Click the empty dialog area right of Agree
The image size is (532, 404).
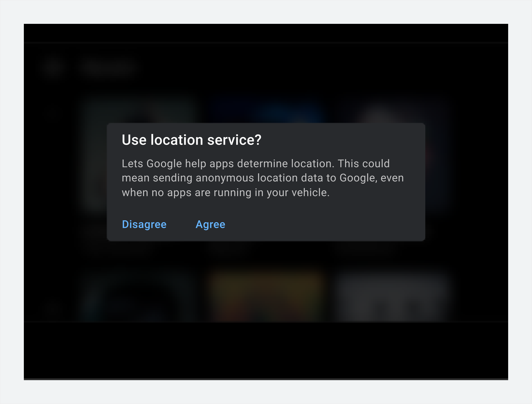(x=325, y=224)
